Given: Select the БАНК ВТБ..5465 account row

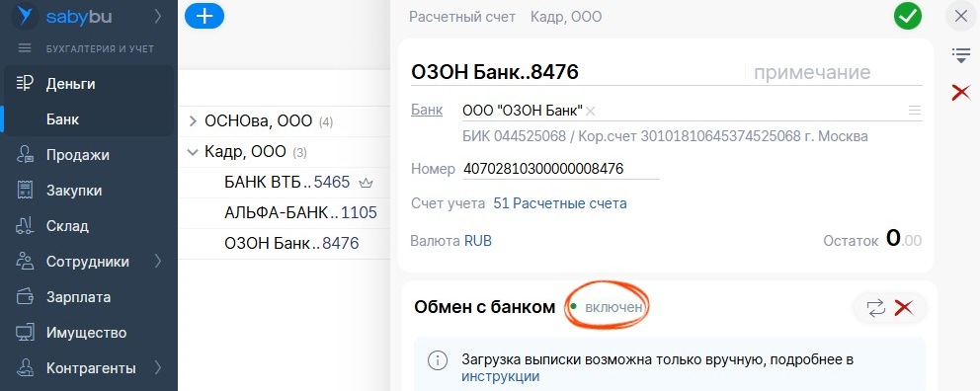Looking at the screenshot, I should (x=285, y=183).
